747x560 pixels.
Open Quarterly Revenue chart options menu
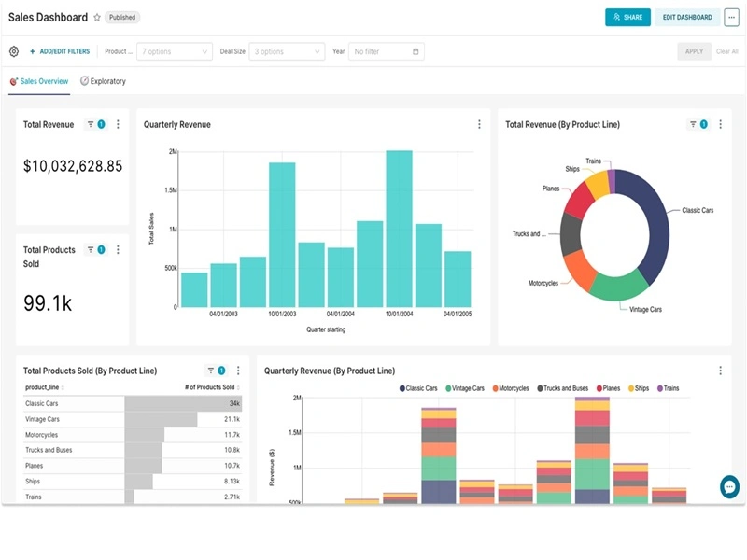click(479, 124)
